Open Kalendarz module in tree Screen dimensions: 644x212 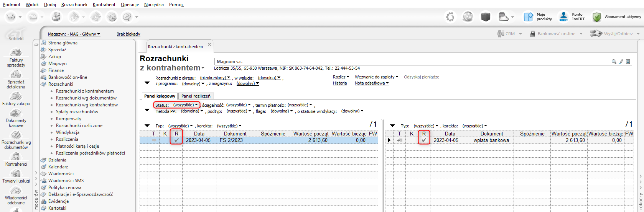pos(58,167)
